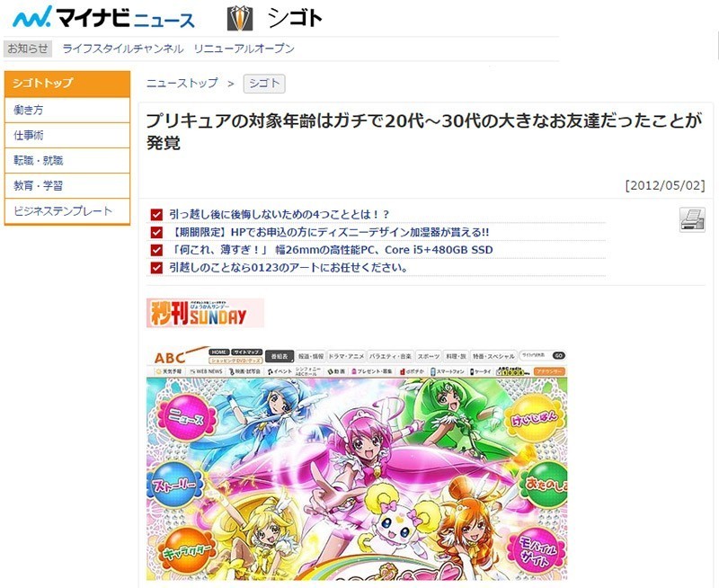Image resolution: width=719 pixels, height=588 pixels.
Task: Click the モバイルサイト candy button
Action: tap(537, 550)
